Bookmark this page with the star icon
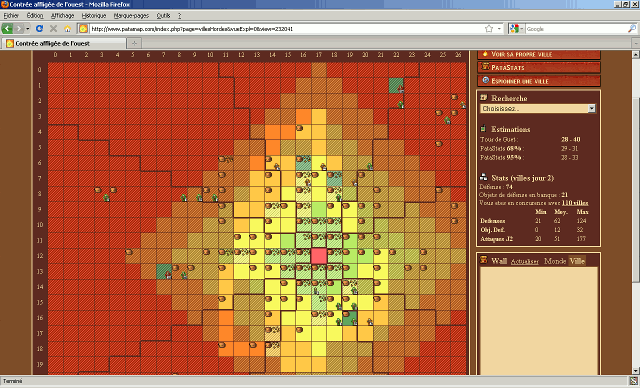This screenshot has height=388, width=640. 489,29
